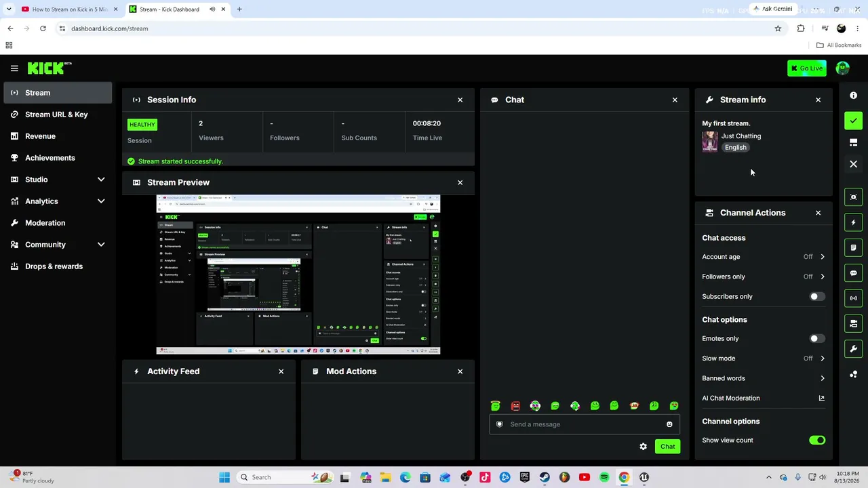
Task: Send message with the green Chat button
Action: tap(667, 447)
